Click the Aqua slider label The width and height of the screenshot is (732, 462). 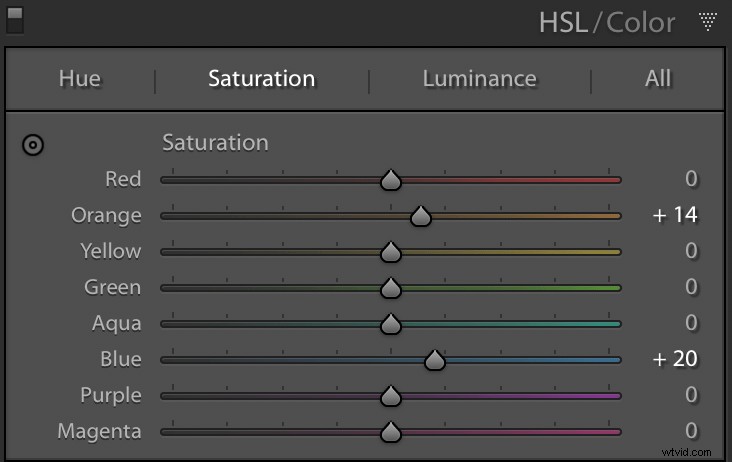pyautogui.click(x=117, y=323)
